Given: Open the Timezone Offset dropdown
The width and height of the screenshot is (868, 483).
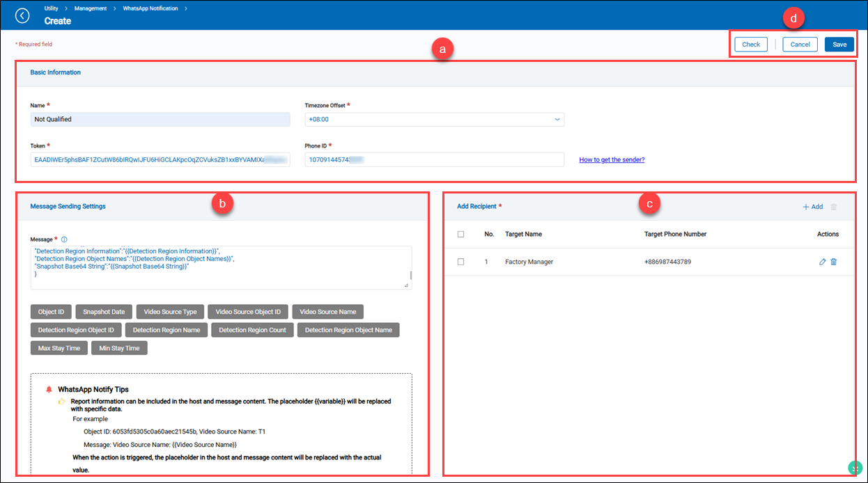Looking at the screenshot, I should (434, 119).
